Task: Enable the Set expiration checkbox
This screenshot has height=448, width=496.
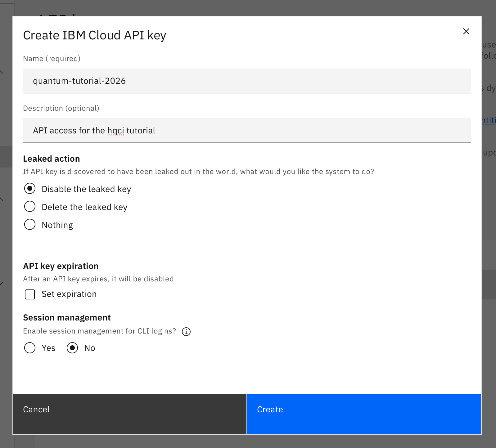Action: pos(30,294)
